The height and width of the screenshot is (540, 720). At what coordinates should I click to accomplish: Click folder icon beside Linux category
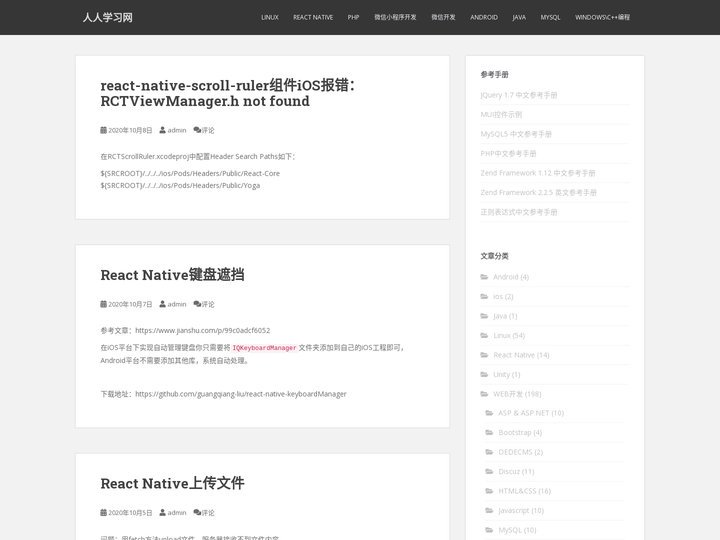pyautogui.click(x=484, y=335)
